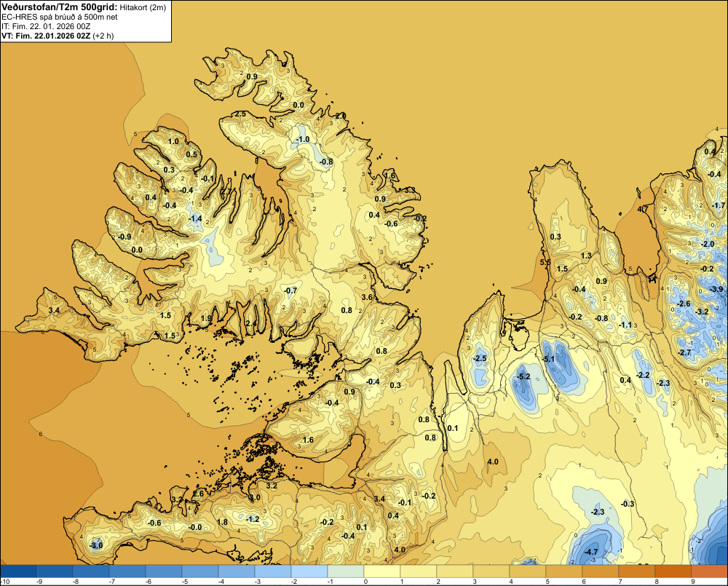Click the temperature value "-2.6" on the map

684,304
